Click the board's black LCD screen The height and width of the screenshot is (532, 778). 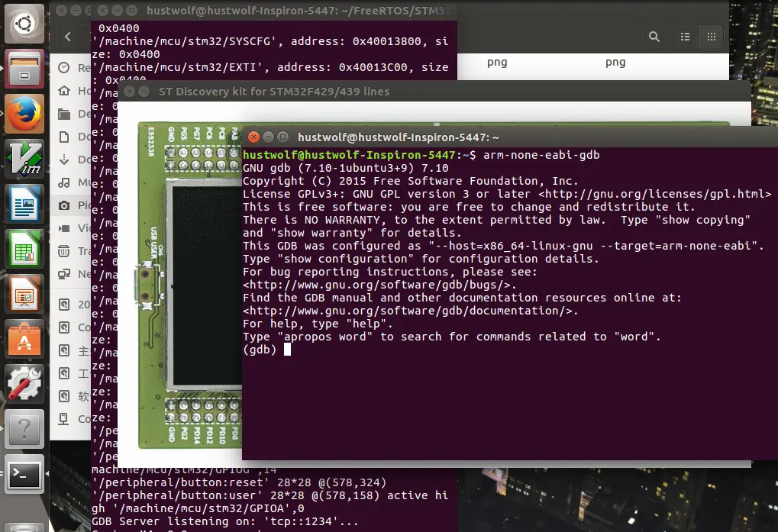tap(208, 285)
